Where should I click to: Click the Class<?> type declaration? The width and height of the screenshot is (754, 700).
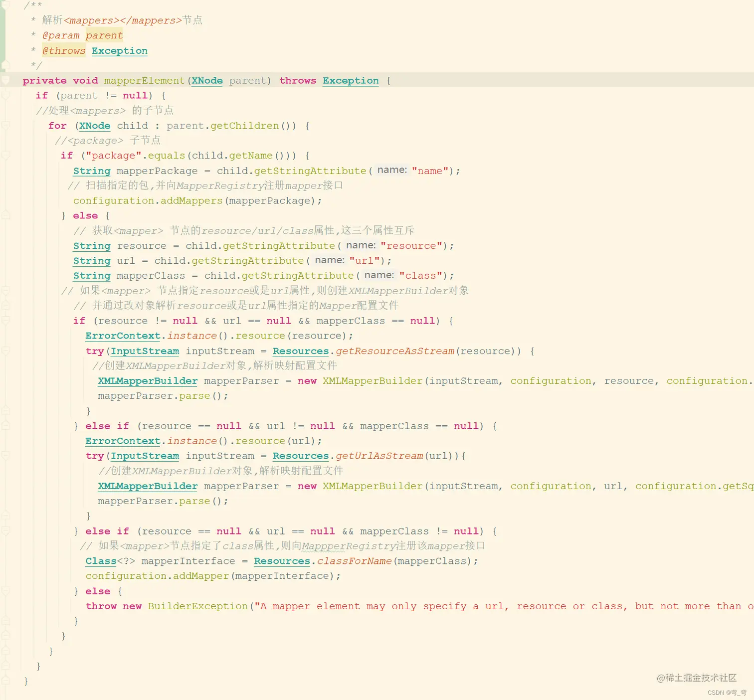coord(110,561)
